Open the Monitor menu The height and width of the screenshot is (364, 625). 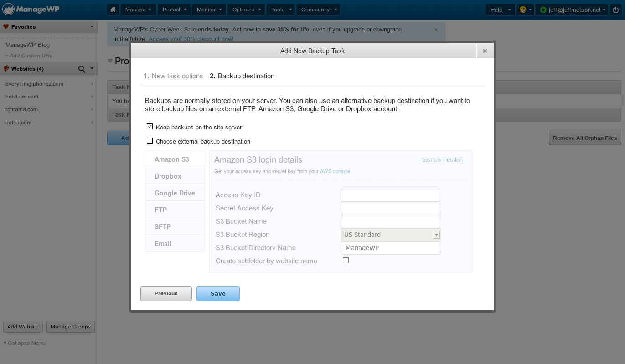(x=209, y=10)
